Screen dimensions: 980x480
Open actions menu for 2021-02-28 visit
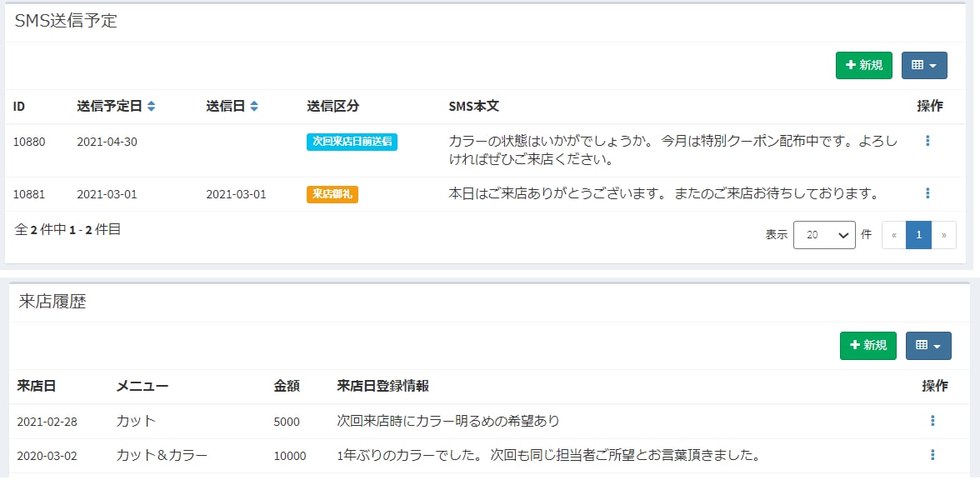pos(932,422)
